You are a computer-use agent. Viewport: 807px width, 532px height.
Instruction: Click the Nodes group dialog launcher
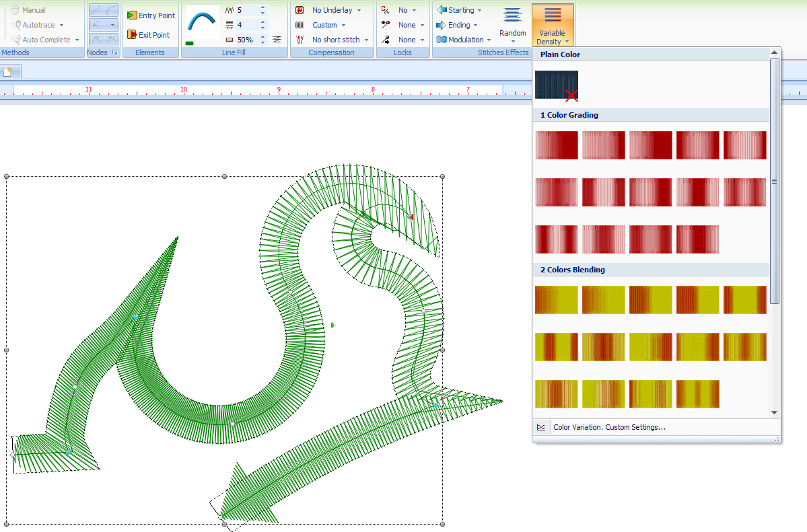coord(114,52)
